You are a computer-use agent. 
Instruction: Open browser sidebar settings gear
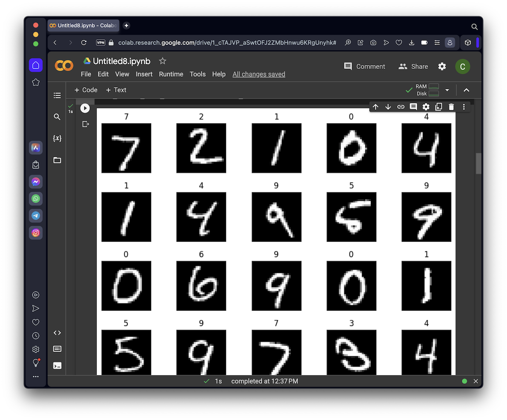pyautogui.click(x=36, y=349)
